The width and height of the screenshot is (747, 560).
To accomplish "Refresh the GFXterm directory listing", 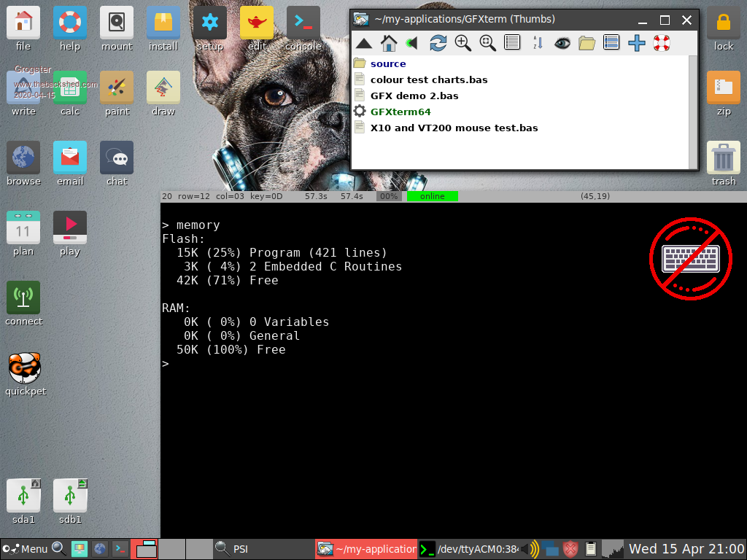I will pos(438,43).
